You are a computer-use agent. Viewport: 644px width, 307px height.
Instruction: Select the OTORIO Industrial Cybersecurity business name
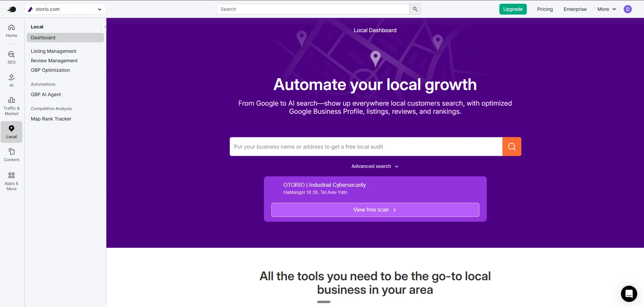[324, 185]
